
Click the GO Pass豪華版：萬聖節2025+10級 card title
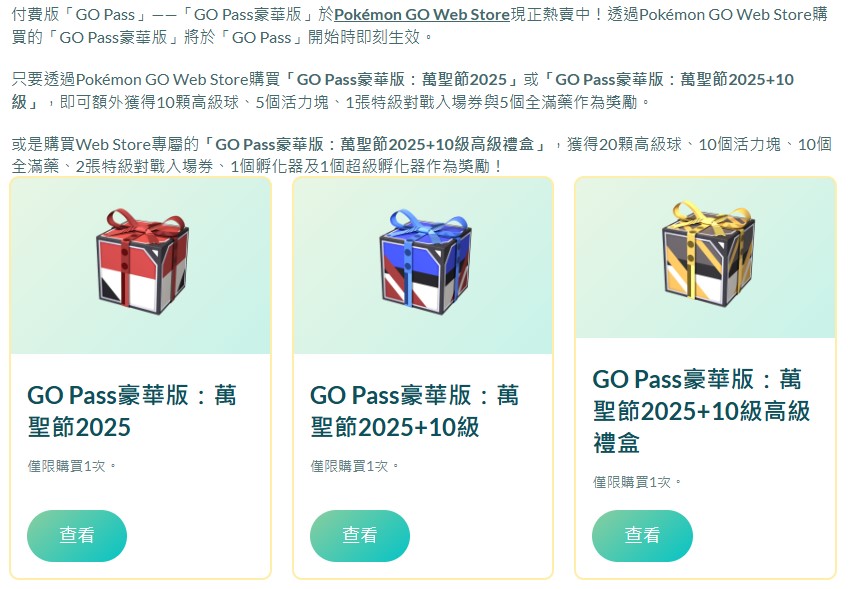coord(415,411)
